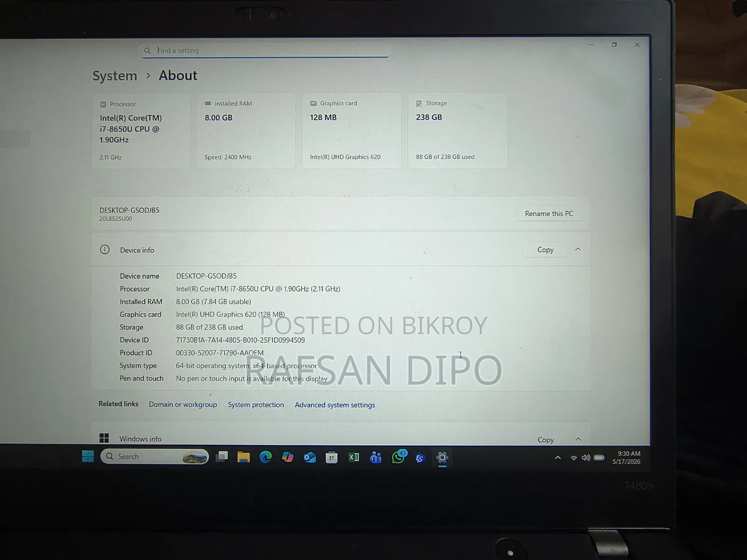Click the Settings gear taskbar icon

(x=442, y=457)
